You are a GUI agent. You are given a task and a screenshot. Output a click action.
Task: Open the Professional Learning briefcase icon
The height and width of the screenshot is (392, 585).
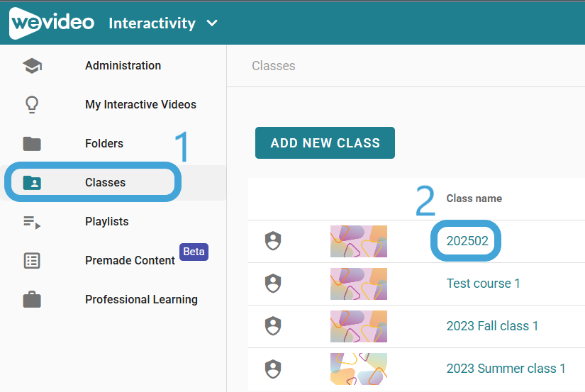[x=32, y=300]
